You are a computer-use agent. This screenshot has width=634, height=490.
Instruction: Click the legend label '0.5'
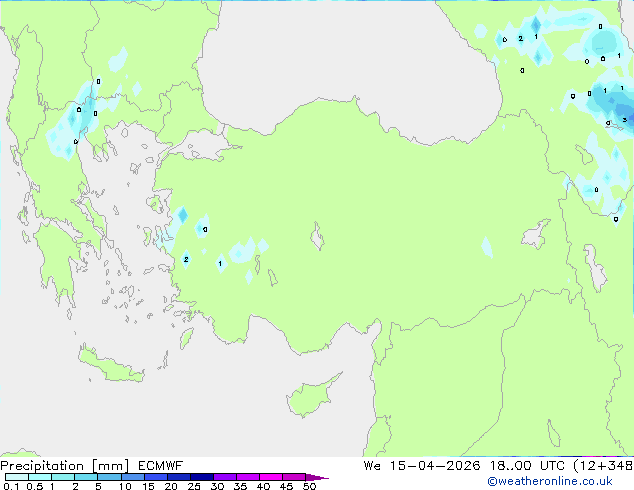point(35,486)
